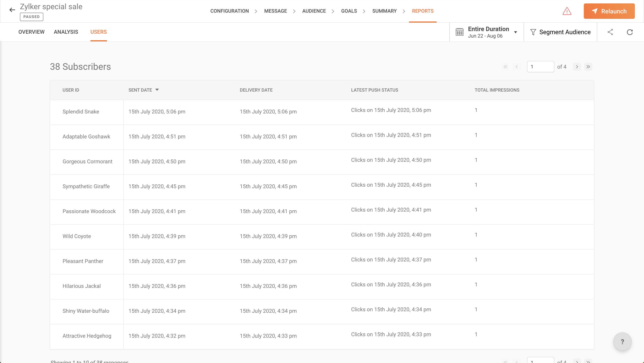Open the Splendid Snake user row

pos(81,112)
